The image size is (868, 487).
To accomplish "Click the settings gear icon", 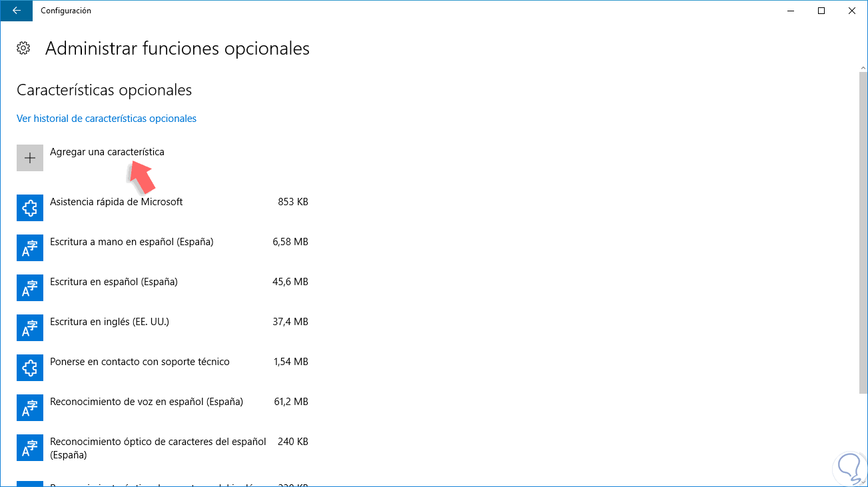I will [x=23, y=48].
